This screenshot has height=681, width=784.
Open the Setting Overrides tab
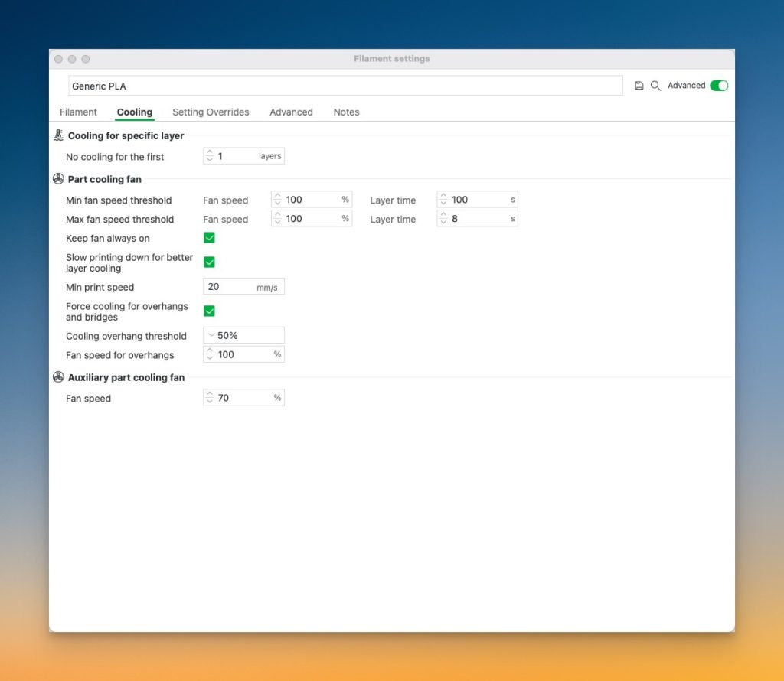pyautogui.click(x=211, y=112)
